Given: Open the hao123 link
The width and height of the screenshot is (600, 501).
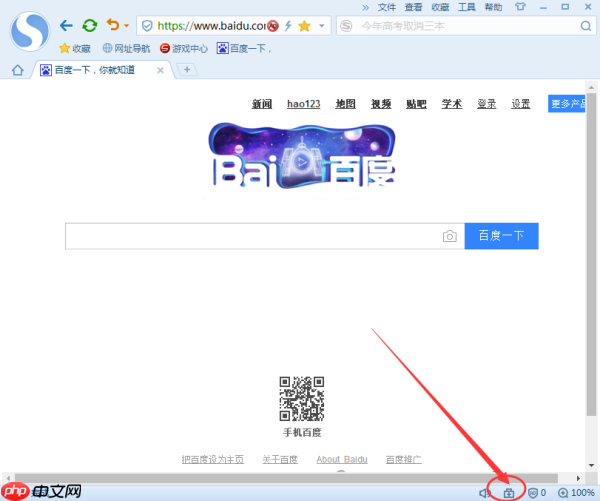Looking at the screenshot, I should (x=303, y=104).
